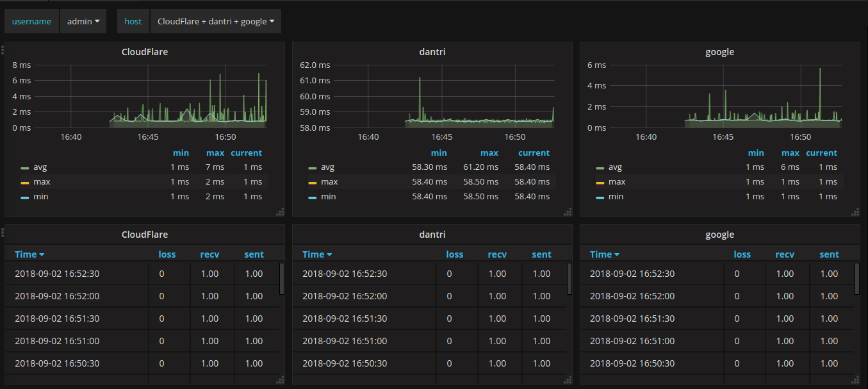Viewport: 868px width, 389px height.
Task: Toggle the min series in the CloudFlare legend
Action: pos(41,197)
